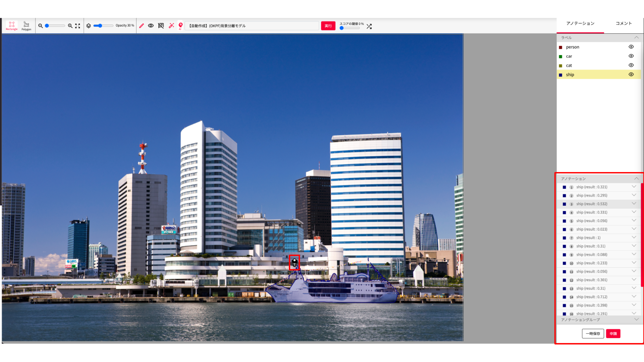644x362 pixels.
Task: Click the Opacity slider handle
Action: (100, 26)
